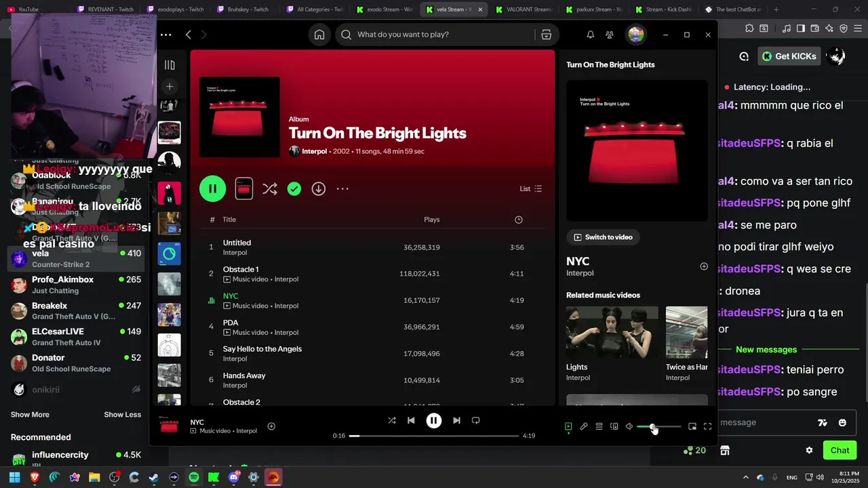Mute Spotify with the speaker icon
Viewport: 868px width, 488px height.
[629, 426]
